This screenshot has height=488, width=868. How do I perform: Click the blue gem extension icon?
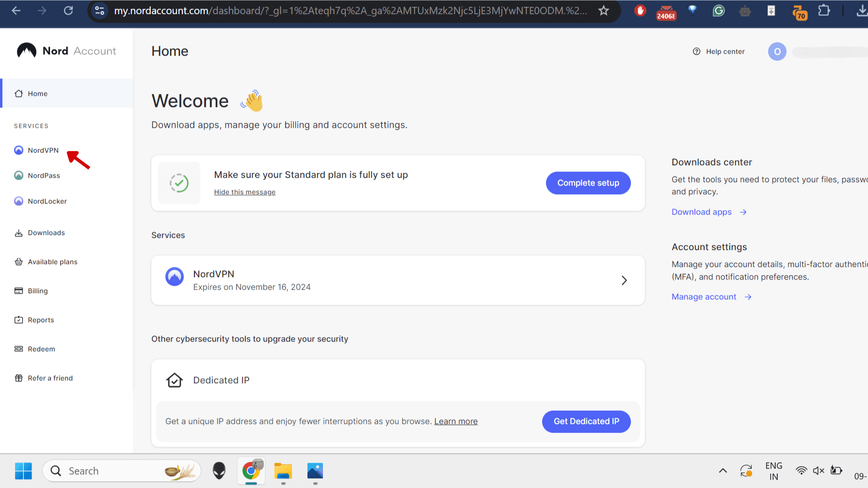click(692, 10)
